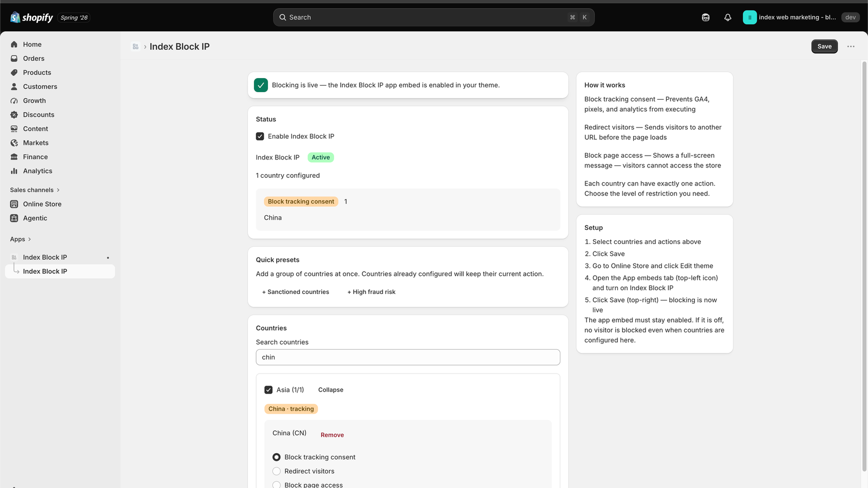Click the "1 country configured" text
This screenshot has width=868, height=488.
pyautogui.click(x=288, y=176)
